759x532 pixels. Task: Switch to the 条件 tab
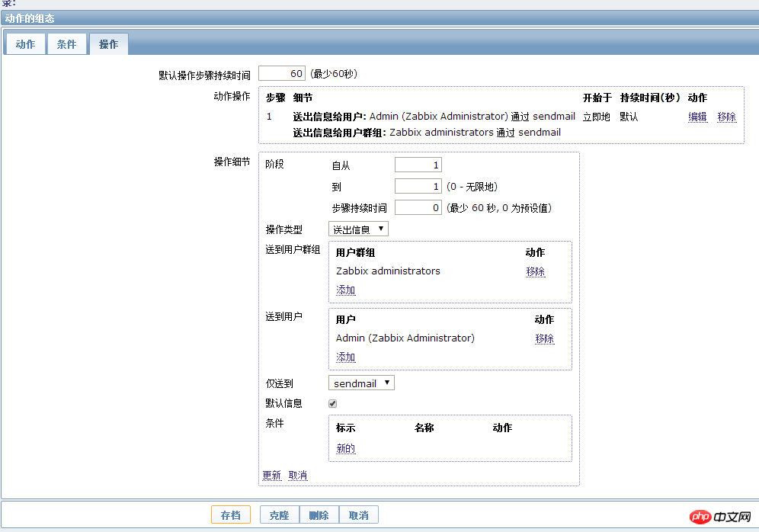[x=66, y=44]
